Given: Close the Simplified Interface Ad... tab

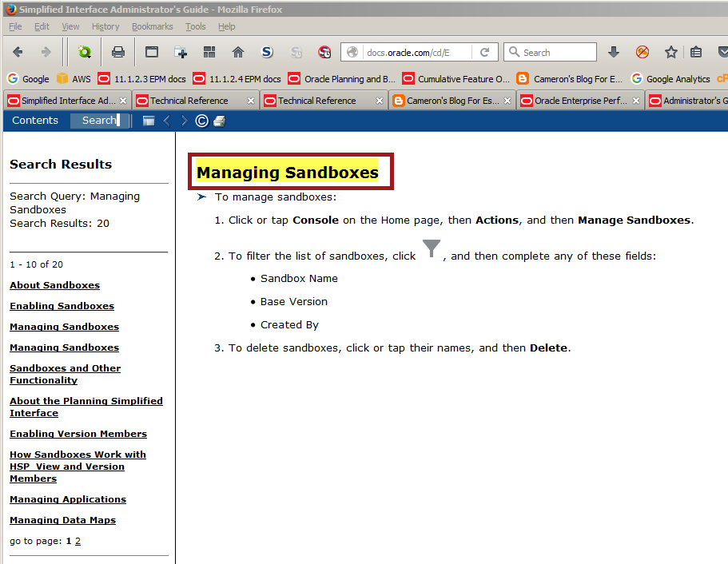Looking at the screenshot, I should click(x=123, y=101).
